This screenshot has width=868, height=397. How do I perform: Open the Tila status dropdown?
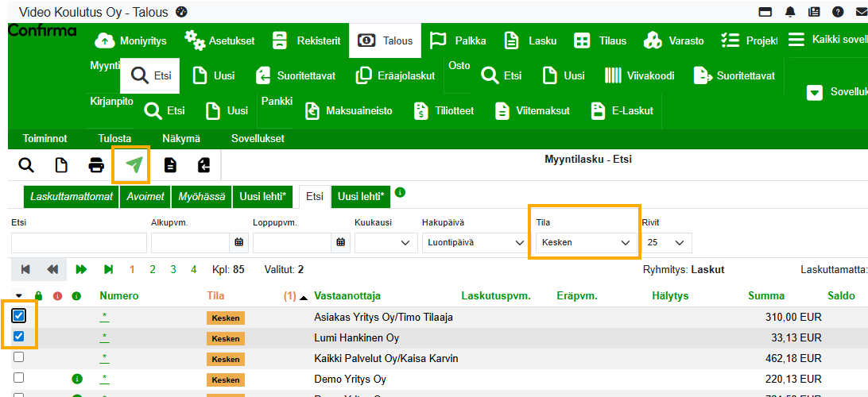(583, 242)
